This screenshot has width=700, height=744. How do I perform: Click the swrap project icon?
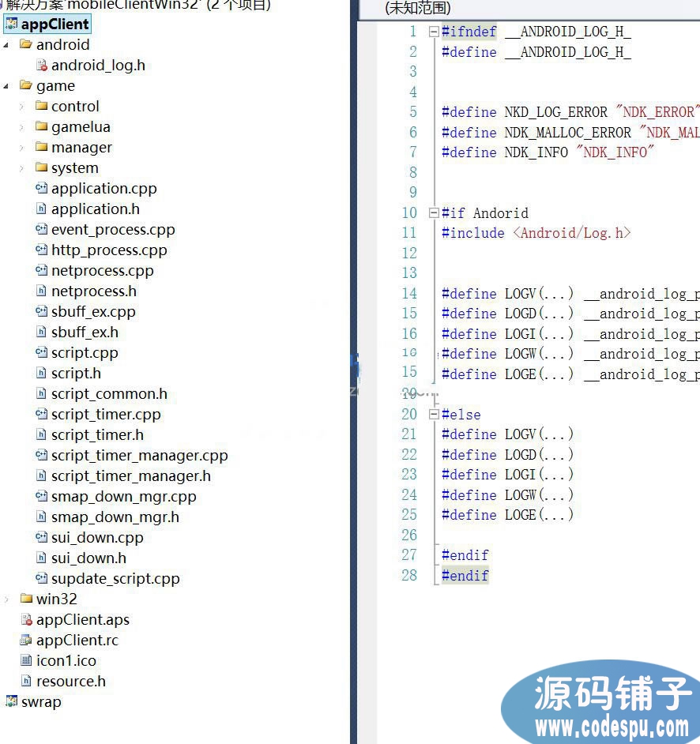11,701
